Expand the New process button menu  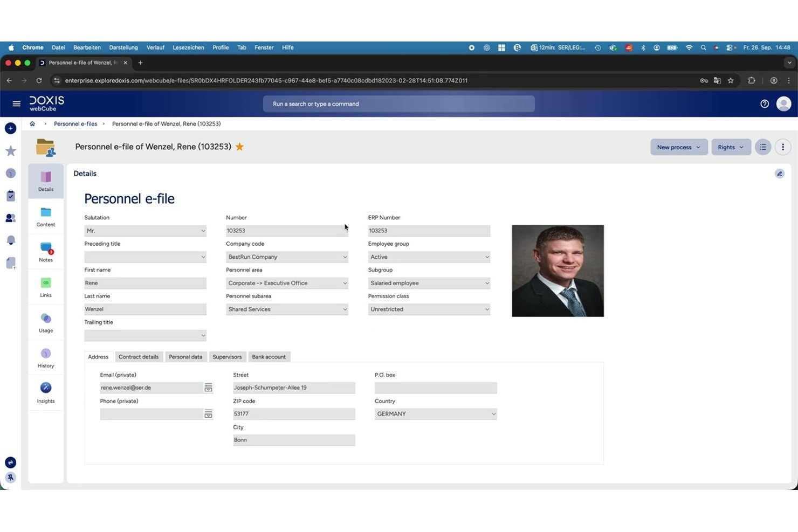pos(679,147)
